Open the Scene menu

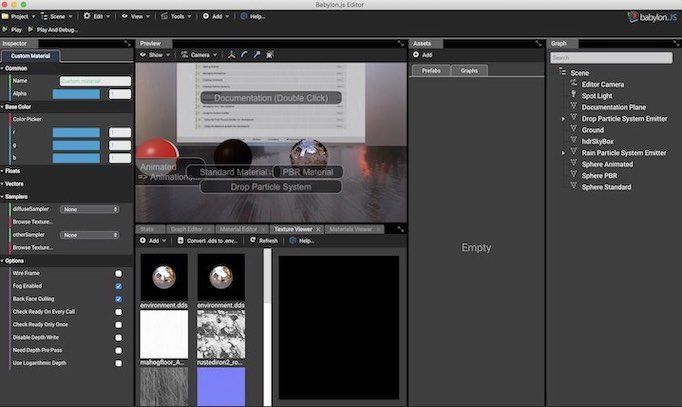[x=57, y=17]
